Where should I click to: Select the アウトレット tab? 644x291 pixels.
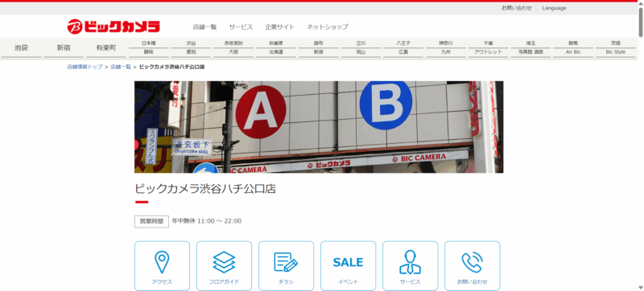489,52
